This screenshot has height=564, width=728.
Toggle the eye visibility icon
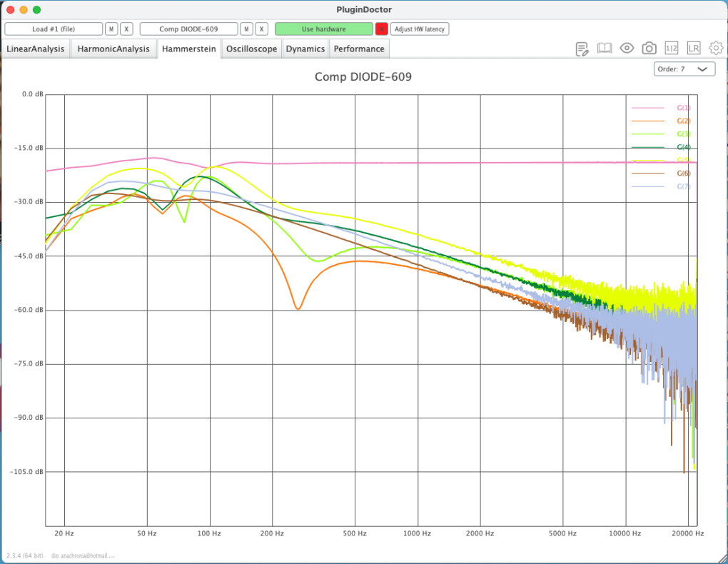pos(627,49)
